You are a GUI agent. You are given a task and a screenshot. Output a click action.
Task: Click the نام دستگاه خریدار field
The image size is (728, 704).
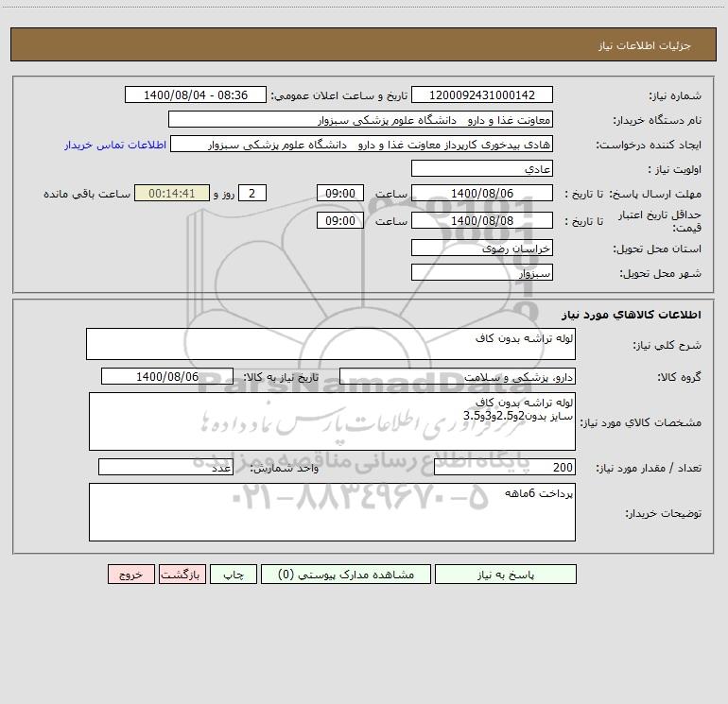click(x=360, y=119)
